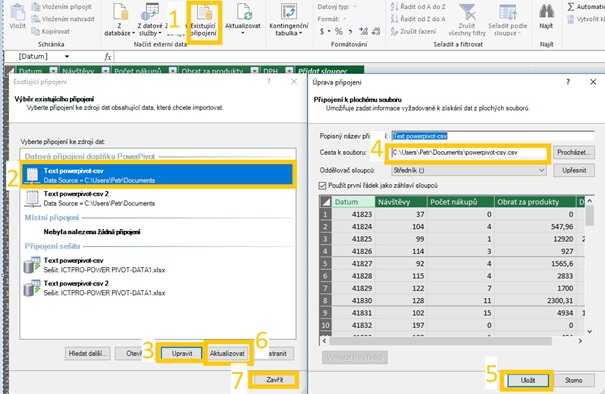Click the Upřesnit button
Screen dimensions: 605x394
(573, 170)
